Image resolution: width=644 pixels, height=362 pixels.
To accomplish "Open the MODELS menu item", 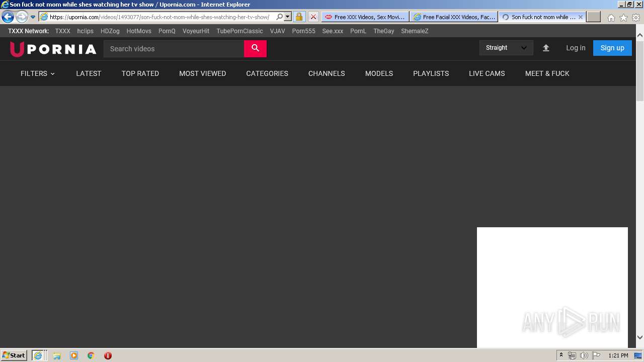I will [x=379, y=73].
